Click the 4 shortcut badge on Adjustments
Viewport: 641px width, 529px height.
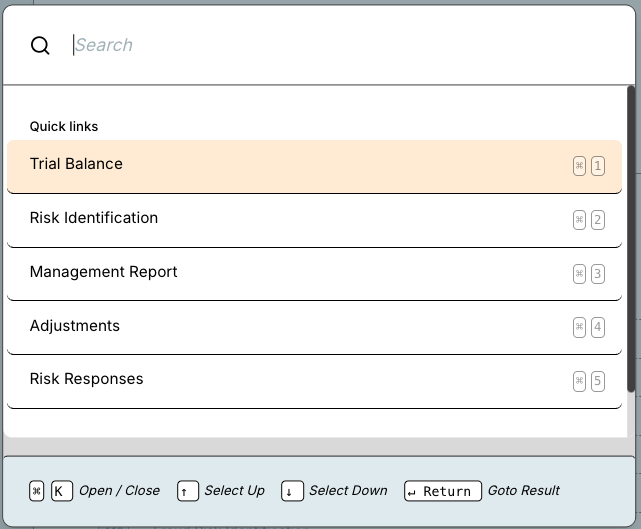tap(598, 327)
